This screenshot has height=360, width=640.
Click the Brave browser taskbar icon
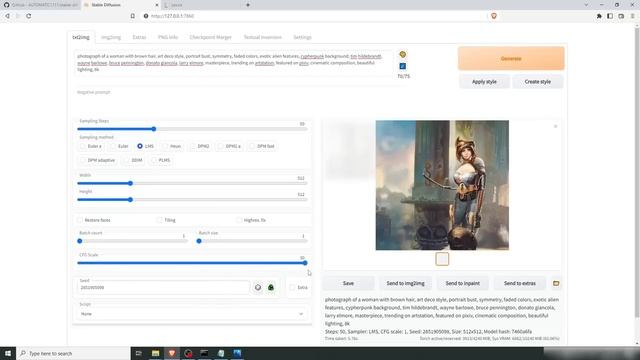(172, 353)
